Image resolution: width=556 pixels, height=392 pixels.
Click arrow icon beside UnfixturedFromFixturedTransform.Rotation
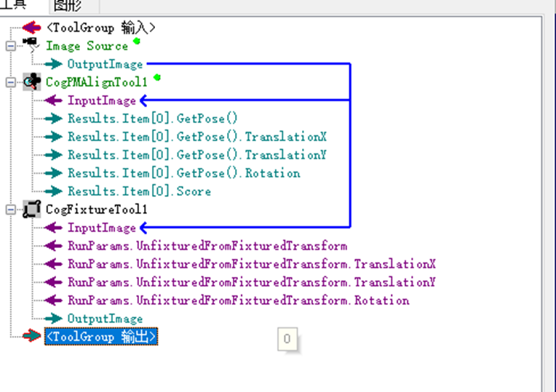click(54, 300)
